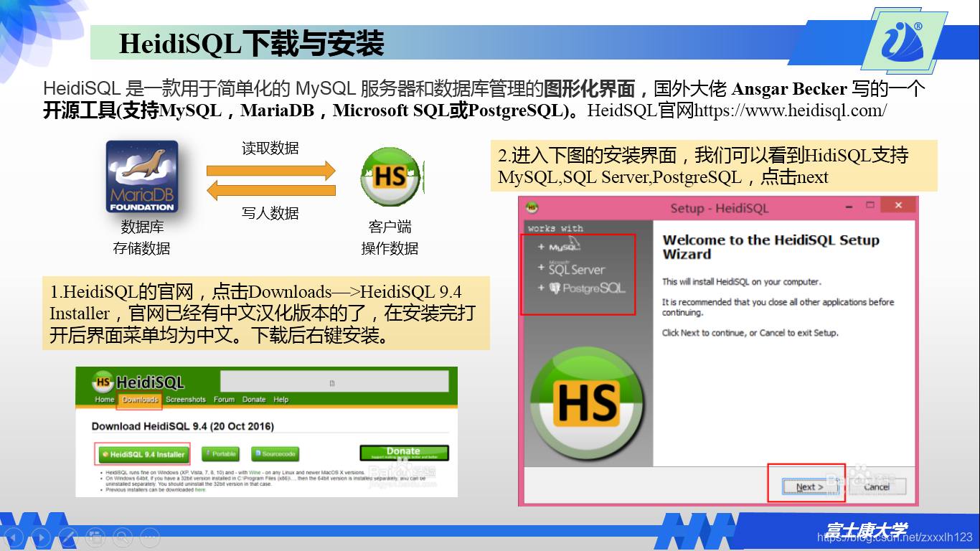Click the green HS client icon

[390, 177]
